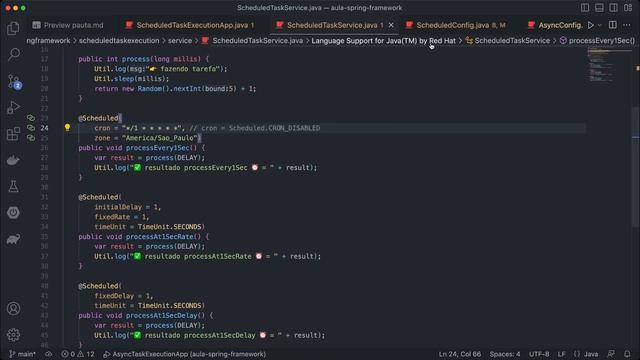Click the lightbulb code action on line 24
This screenshot has width=640, height=360.
click(x=67, y=127)
